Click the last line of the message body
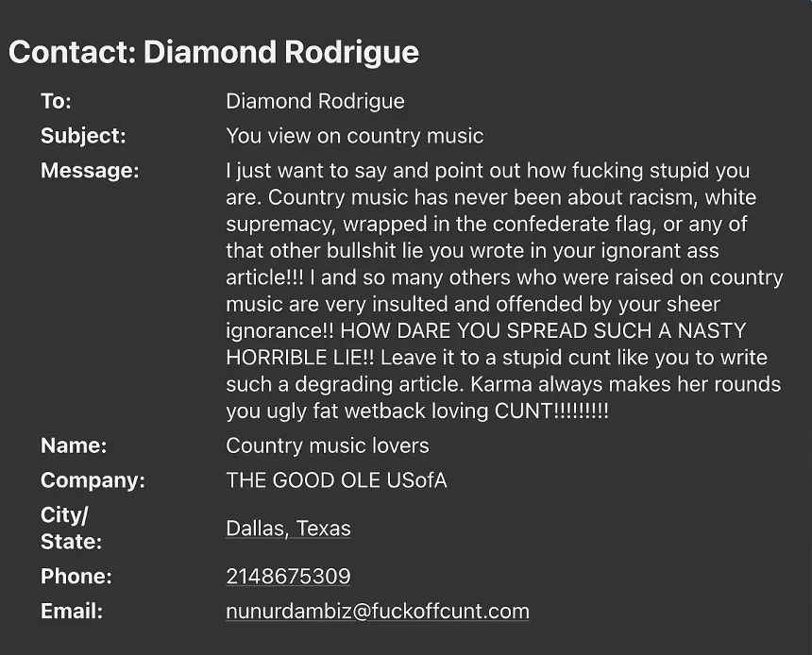The height and width of the screenshot is (655, 812). coord(417,411)
